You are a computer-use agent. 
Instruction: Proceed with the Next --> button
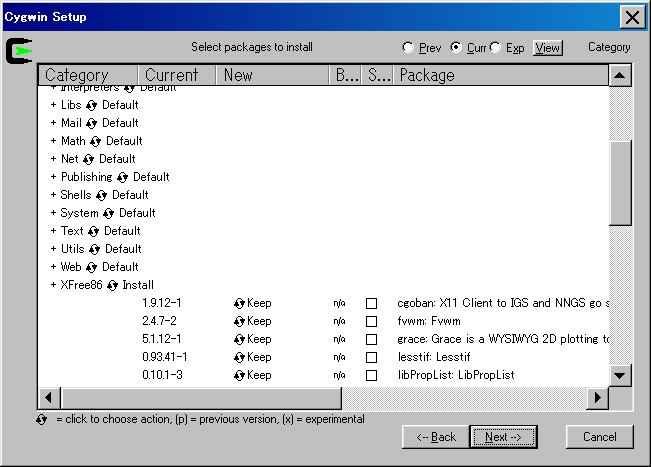point(503,437)
